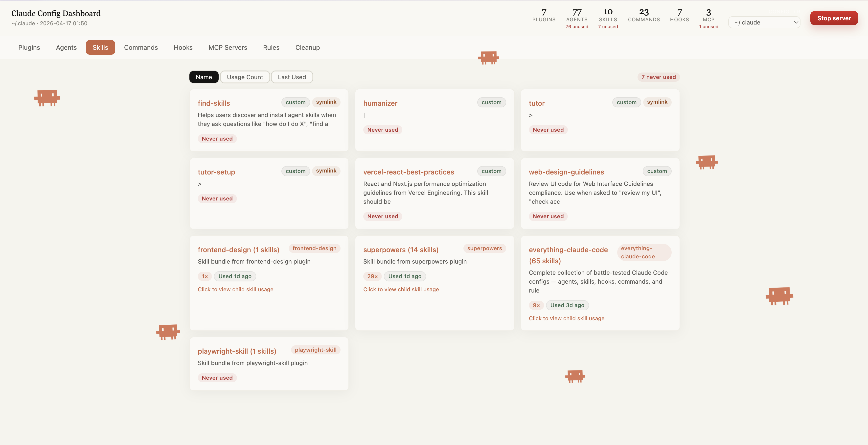This screenshot has height=445, width=868.
Task: Click the 7 never used badge
Action: [x=658, y=77]
